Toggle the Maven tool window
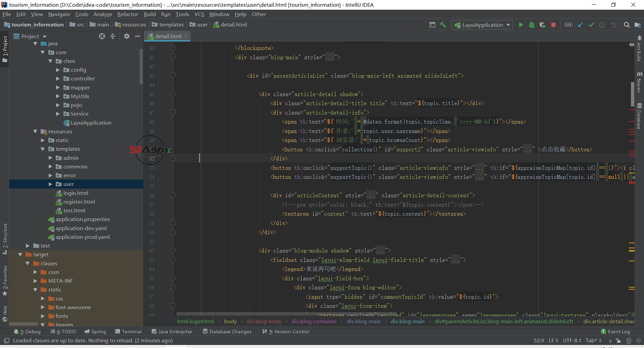The width and height of the screenshot is (644, 348). click(639, 82)
